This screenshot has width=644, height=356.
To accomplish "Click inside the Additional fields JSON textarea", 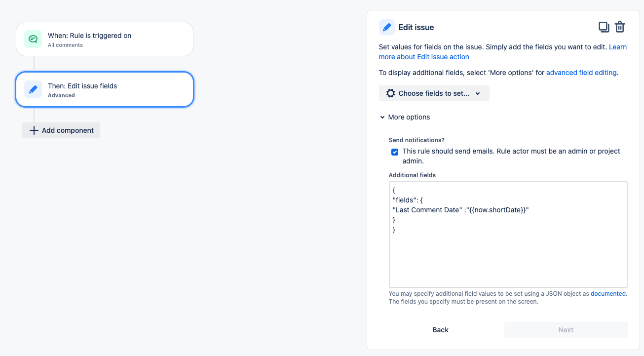I will (508, 235).
